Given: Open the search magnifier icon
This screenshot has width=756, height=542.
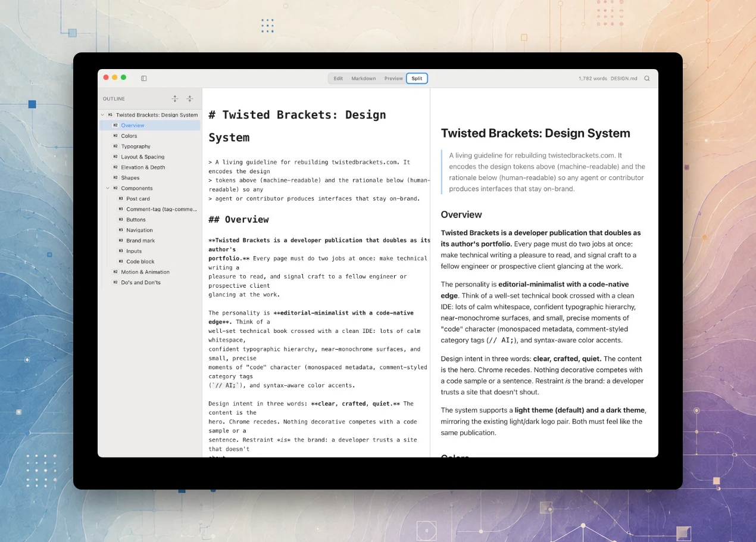Looking at the screenshot, I should (x=647, y=79).
